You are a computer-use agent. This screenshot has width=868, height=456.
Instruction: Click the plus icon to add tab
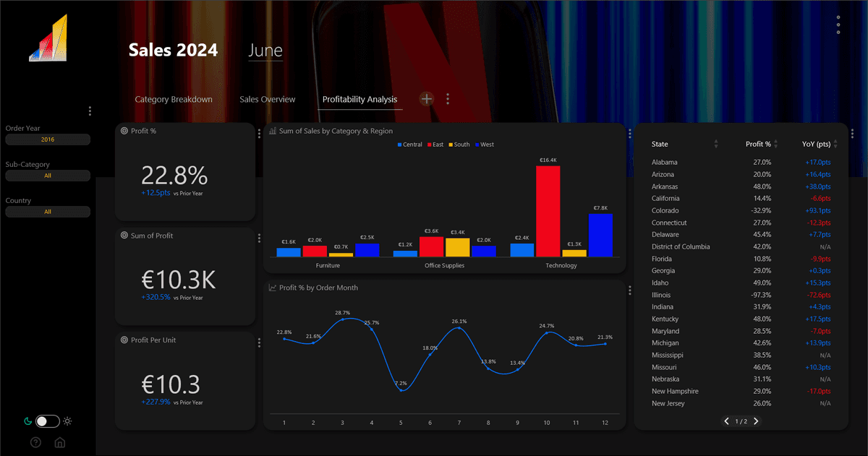(x=427, y=99)
